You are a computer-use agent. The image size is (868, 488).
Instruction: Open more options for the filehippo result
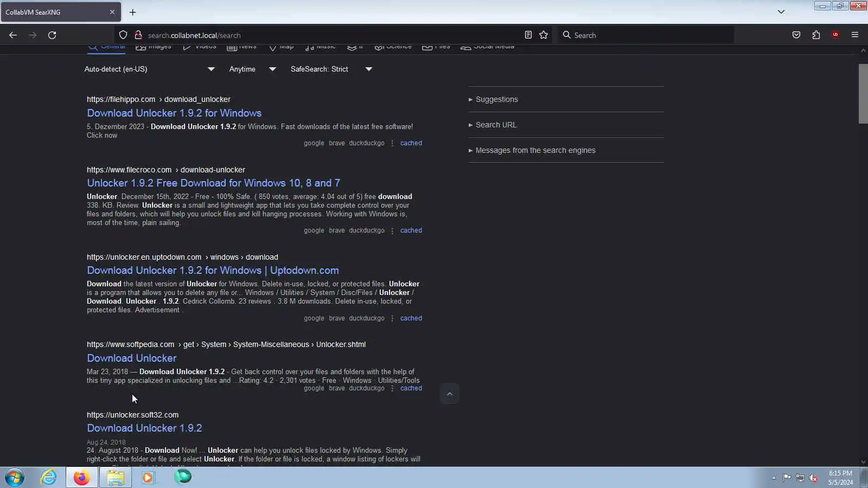(392, 143)
